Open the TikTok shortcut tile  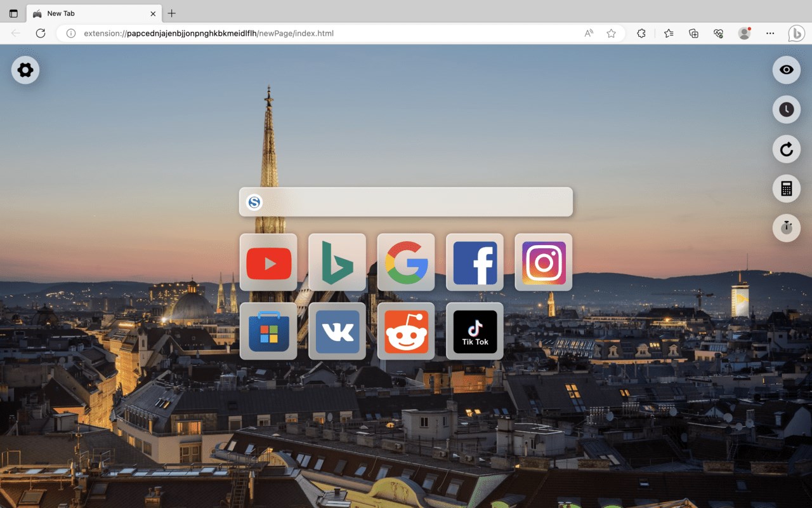coord(475,331)
